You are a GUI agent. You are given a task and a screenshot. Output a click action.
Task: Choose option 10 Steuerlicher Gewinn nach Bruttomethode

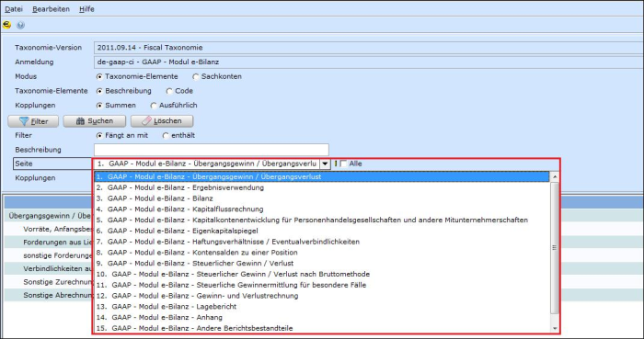click(x=322, y=275)
